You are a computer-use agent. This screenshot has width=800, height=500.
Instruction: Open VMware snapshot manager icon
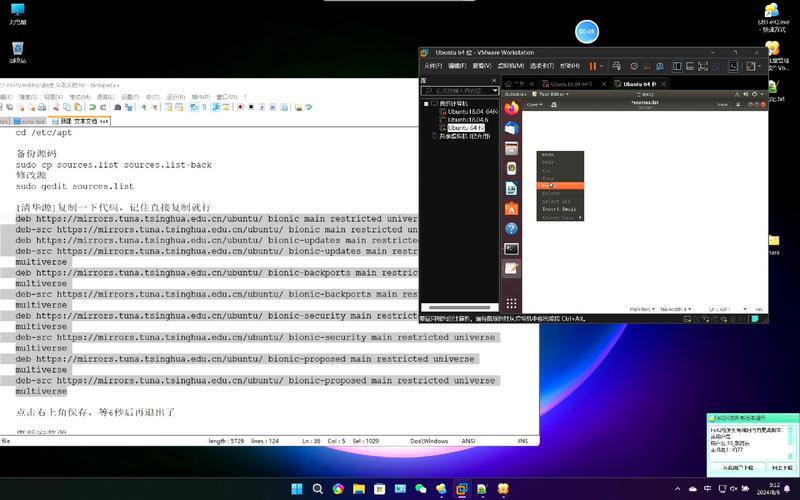click(660, 66)
